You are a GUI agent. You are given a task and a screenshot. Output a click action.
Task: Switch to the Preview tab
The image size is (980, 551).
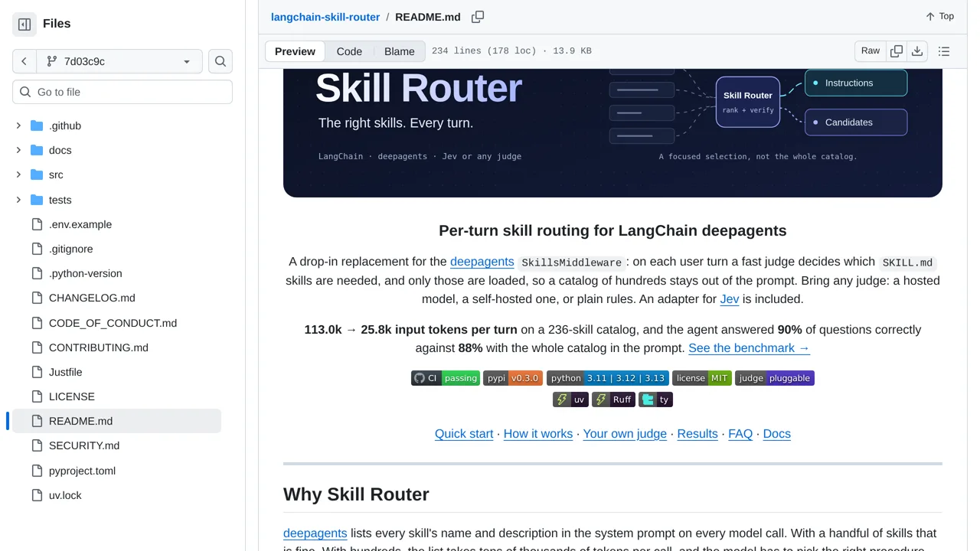(x=295, y=51)
